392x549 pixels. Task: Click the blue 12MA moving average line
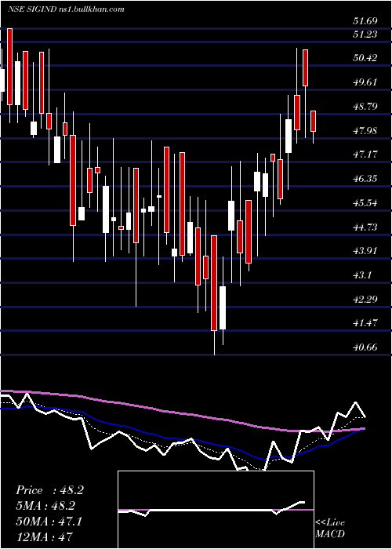(182, 438)
